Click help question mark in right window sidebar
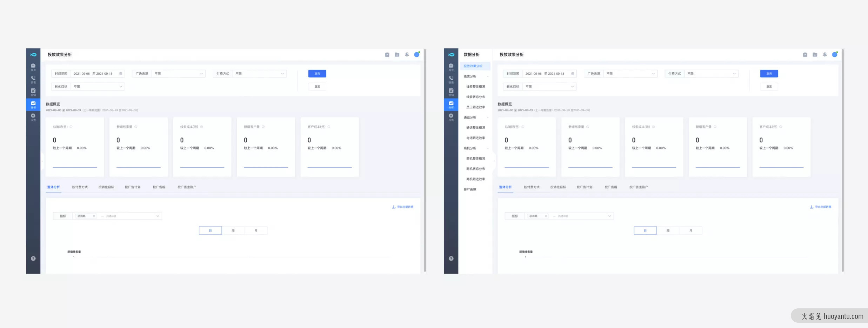Viewport: 868px width, 328px height. pos(451,259)
